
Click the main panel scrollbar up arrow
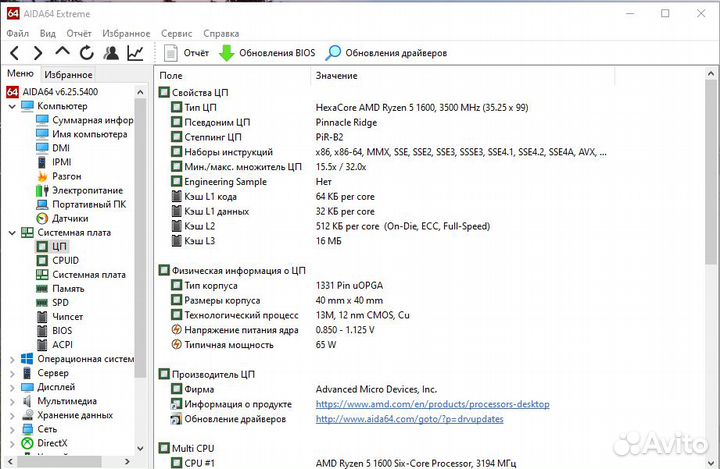click(x=711, y=73)
